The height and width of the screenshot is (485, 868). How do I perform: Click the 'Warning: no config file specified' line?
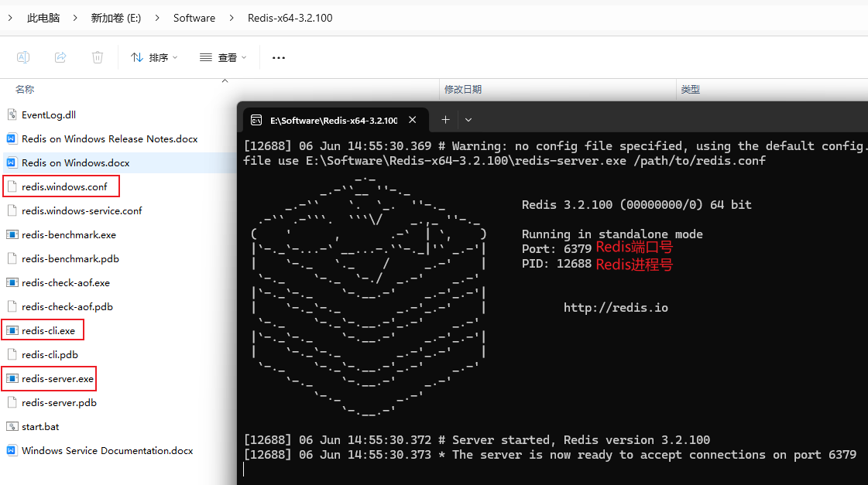click(x=556, y=146)
